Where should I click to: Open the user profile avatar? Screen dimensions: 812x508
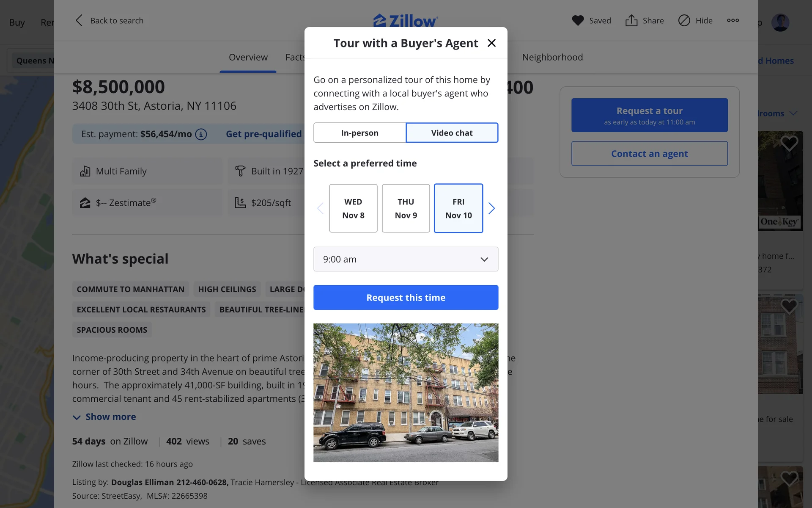pyautogui.click(x=780, y=22)
